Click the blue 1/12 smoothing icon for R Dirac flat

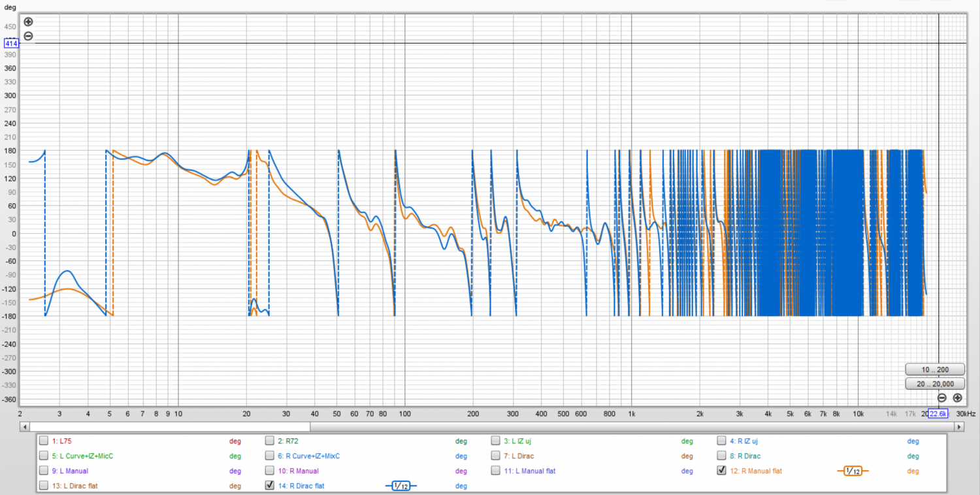click(x=400, y=486)
